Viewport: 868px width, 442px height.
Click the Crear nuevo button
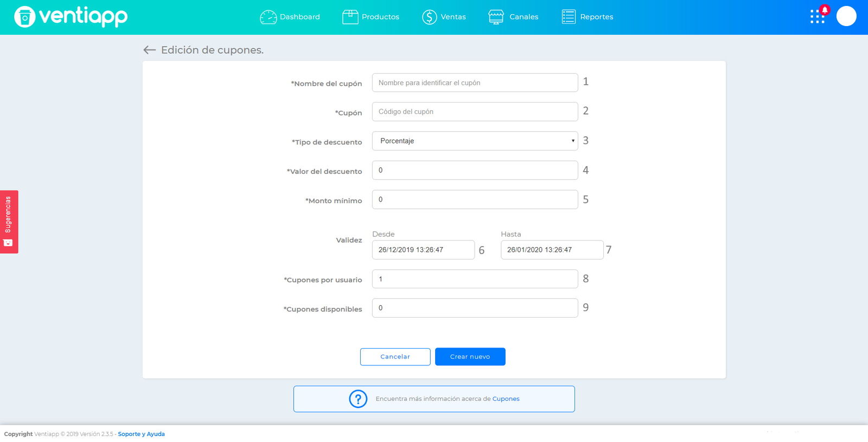(x=470, y=357)
